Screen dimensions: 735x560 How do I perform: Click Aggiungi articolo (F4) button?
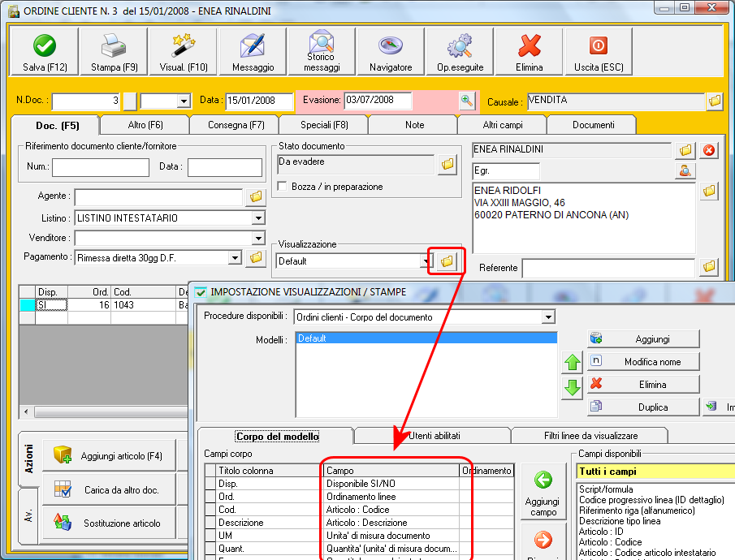109,455
